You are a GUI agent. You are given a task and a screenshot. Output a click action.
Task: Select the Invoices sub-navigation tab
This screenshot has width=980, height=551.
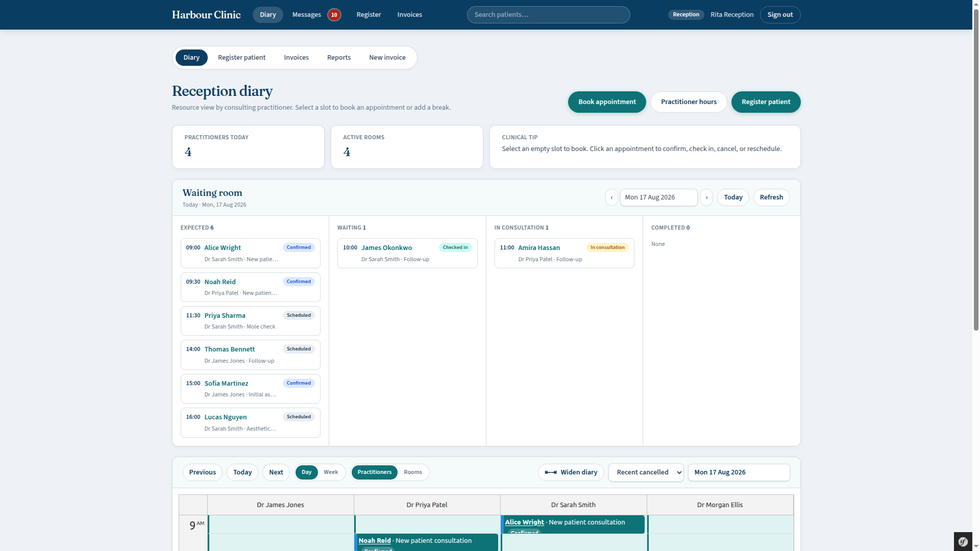(x=296, y=58)
